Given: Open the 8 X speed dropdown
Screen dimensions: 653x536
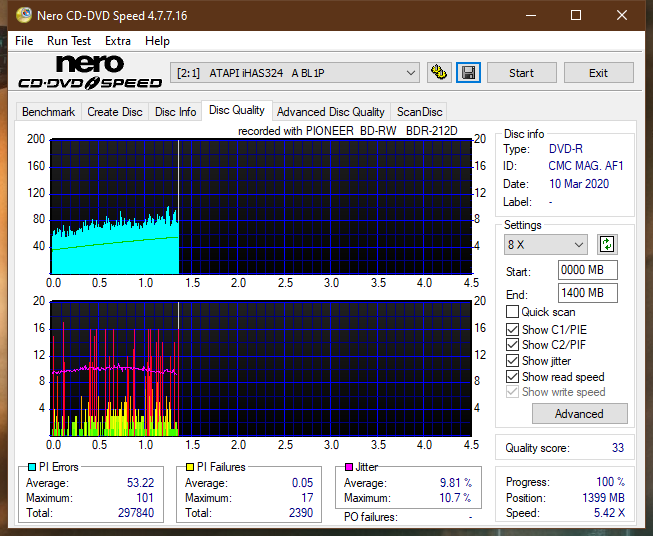Looking at the screenshot, I should click(546, 244).
